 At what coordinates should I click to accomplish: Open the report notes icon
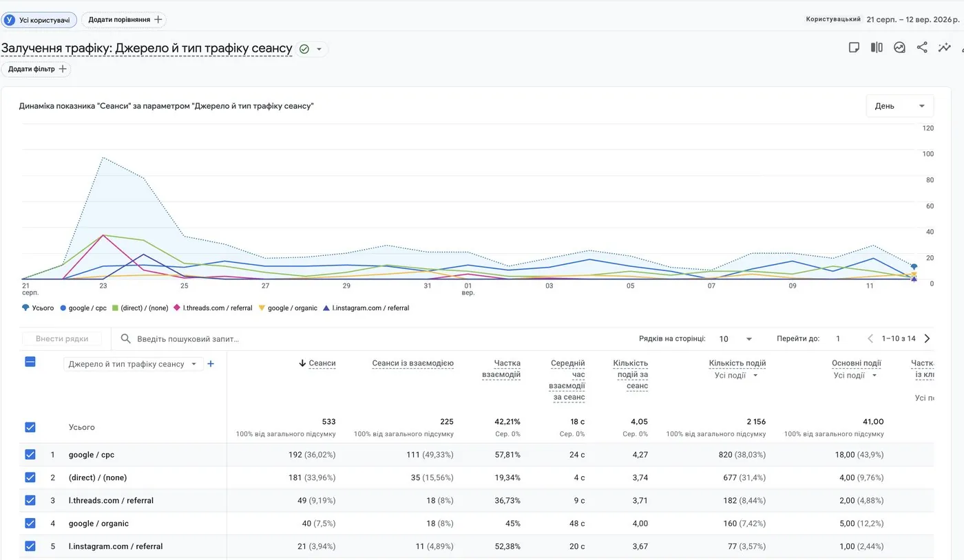click(x=854, y=47)
